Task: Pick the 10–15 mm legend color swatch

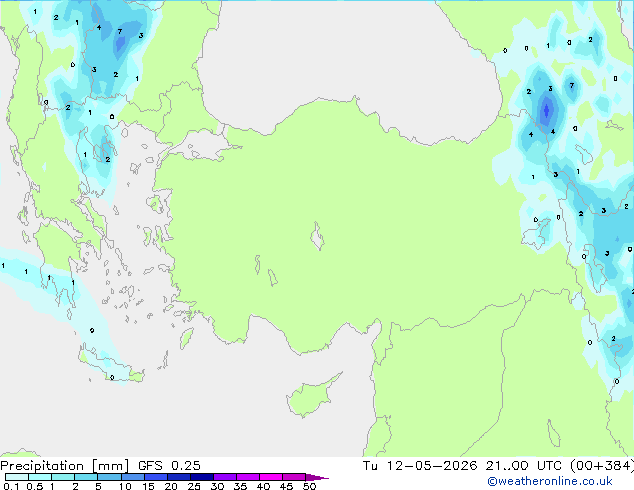Action: (133, 477)
